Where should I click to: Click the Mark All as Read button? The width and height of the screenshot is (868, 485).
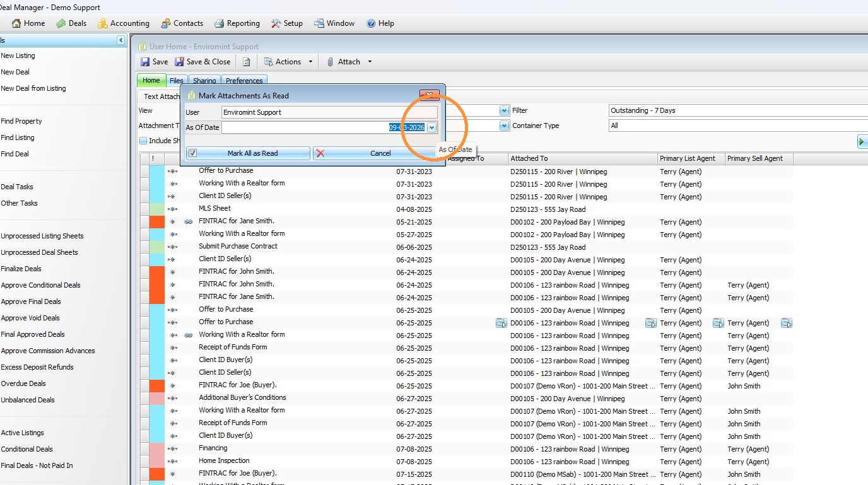coord(248,153)
